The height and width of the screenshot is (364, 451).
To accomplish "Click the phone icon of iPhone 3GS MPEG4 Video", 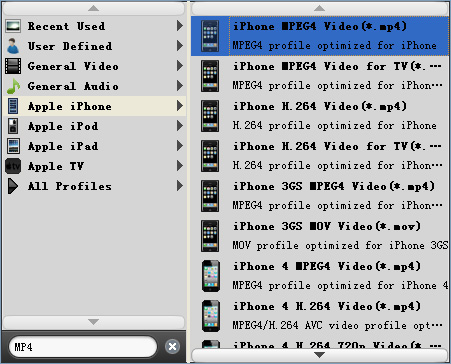I will point(210,196).
